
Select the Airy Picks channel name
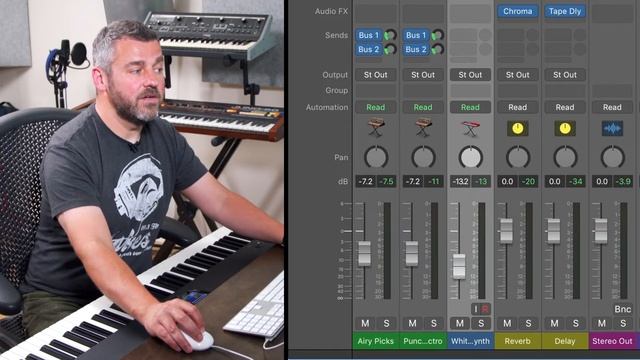coord(376,341)
